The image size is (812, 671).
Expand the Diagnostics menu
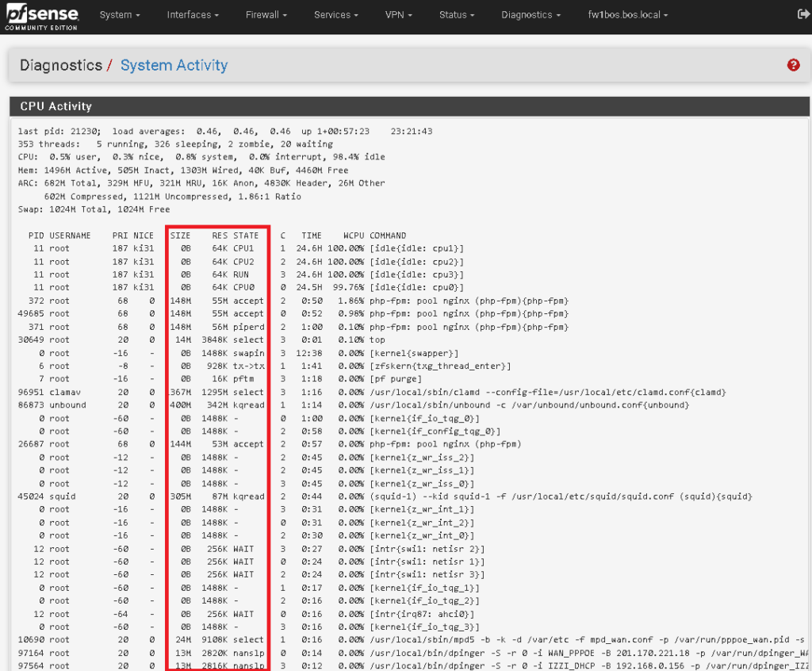[x=530, y=15]
